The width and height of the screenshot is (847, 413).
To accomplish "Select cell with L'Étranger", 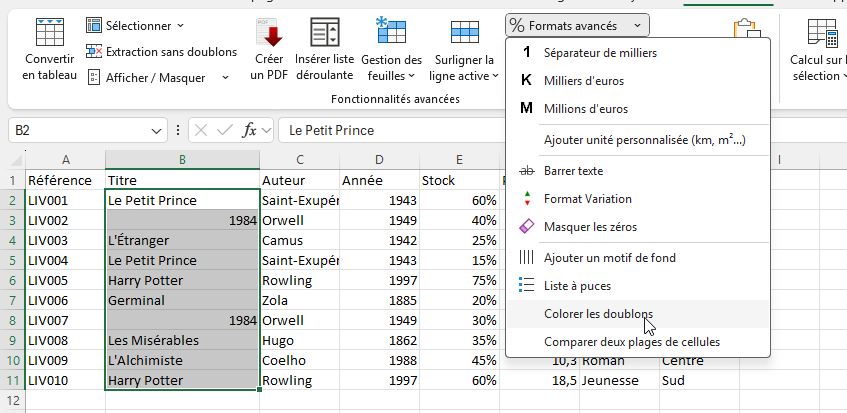I will (182, 241).
